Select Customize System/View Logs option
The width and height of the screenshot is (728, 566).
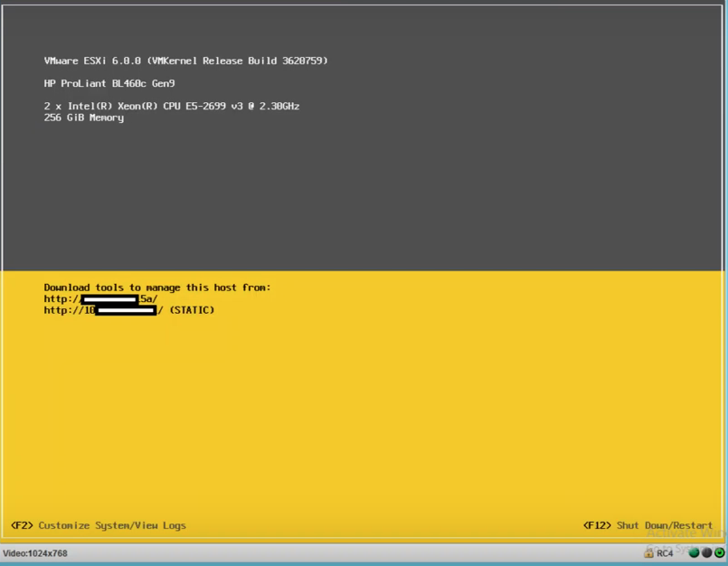pos(112,525)
